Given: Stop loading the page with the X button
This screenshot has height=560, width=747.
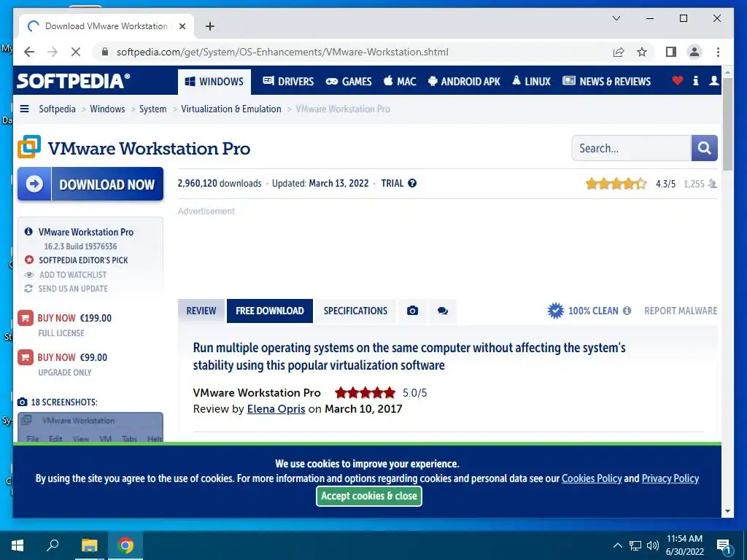Looking at the screenshot, I should (x=76, y=52).
